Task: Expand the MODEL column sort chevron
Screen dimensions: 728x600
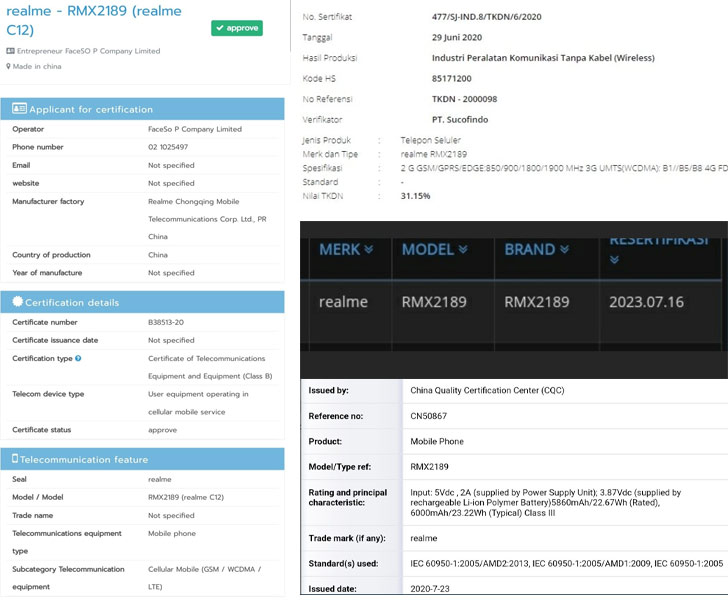Action: click(x=463, y=249)
